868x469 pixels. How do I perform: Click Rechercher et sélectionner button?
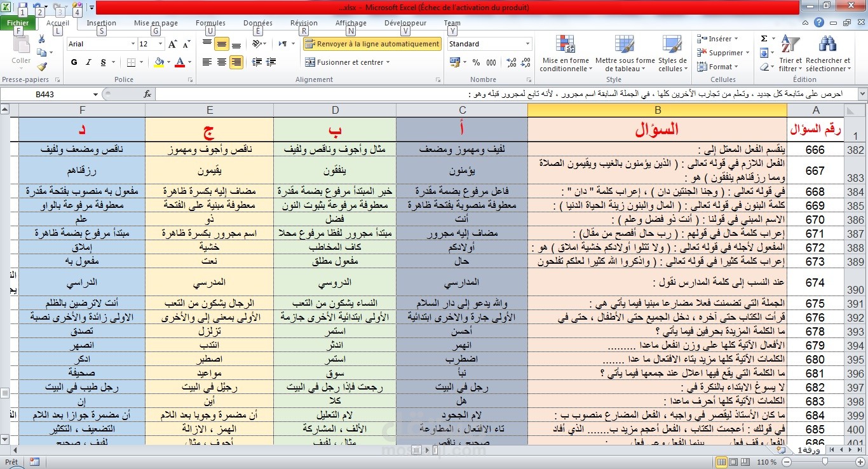point(828,53)
